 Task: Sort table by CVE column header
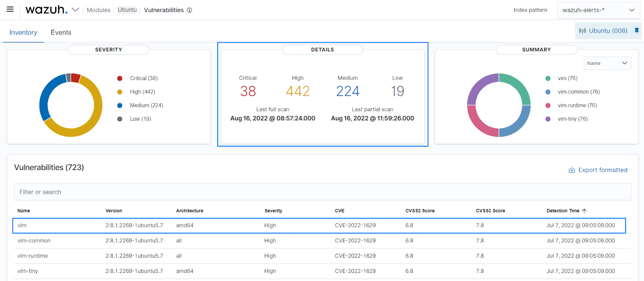tap(340, 211)
